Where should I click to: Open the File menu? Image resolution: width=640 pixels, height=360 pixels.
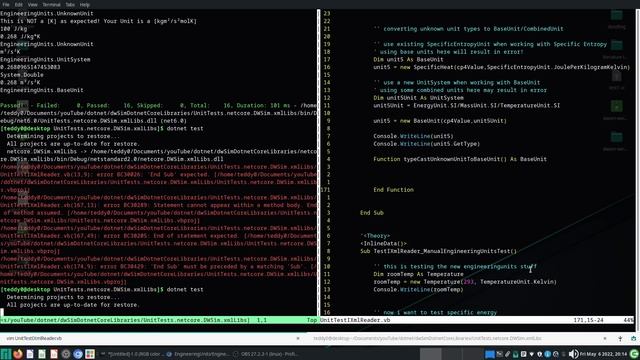coord(6,4)
